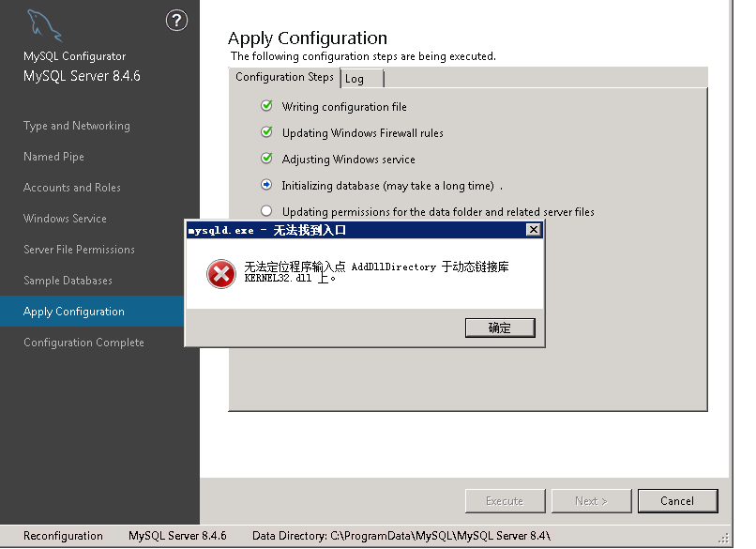Viewport: 756px width, 549px height.
Task: Click the Data Directory path in status bar
Action: (401, 536)
